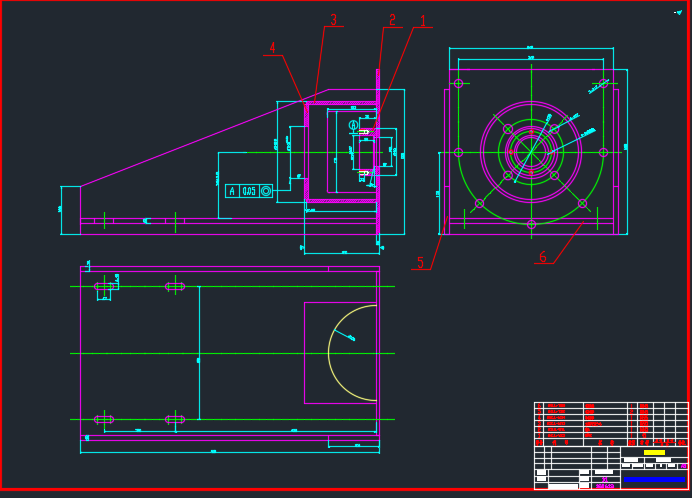
Task: Click the 0.05 tolerance value
Action: tap(249, 191)
